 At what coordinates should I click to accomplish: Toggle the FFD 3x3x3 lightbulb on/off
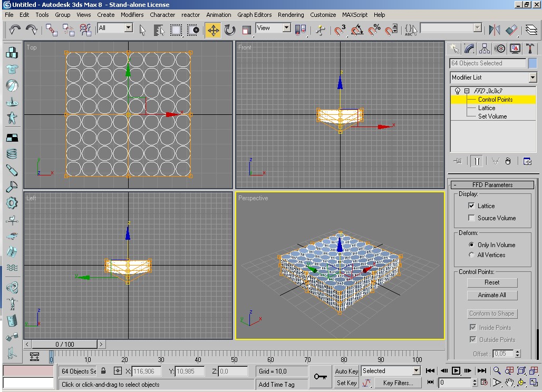pyautogui.click(x=458, y=91)
